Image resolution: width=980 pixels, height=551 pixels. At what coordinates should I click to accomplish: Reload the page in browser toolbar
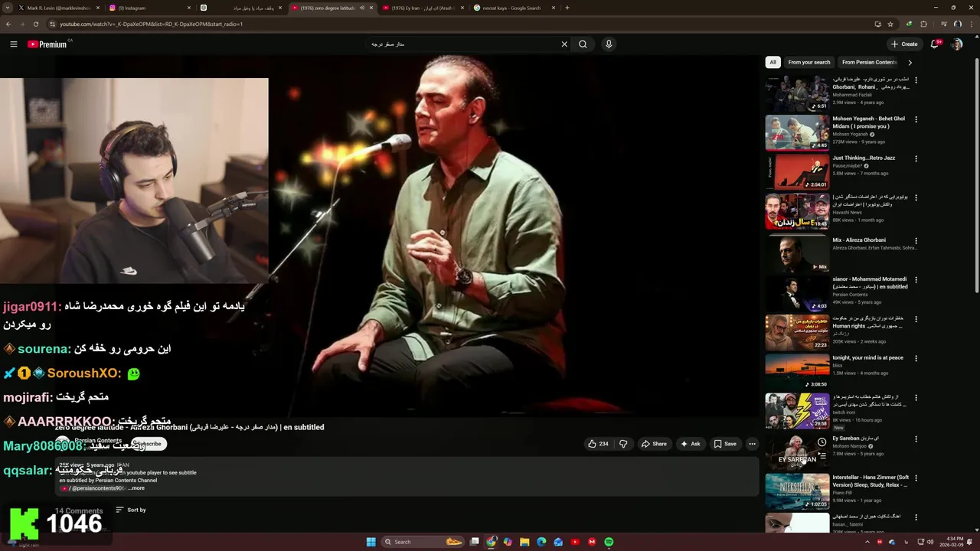tap(35, 24)
